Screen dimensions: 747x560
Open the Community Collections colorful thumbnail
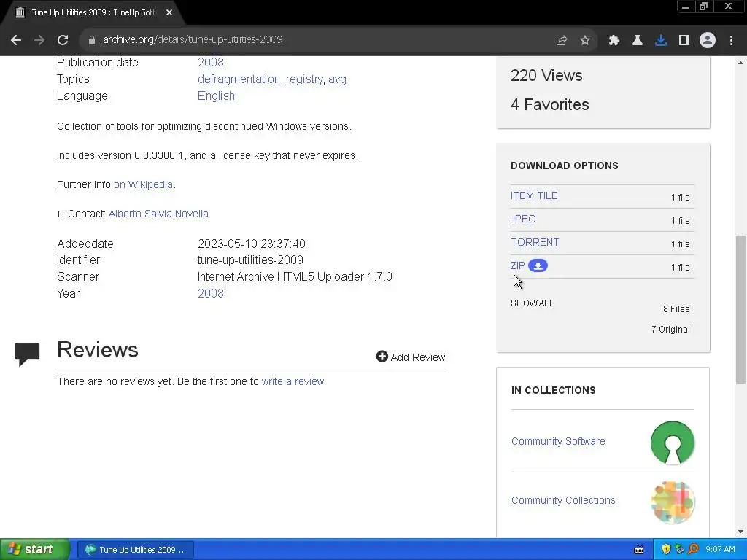click(673, 502)
